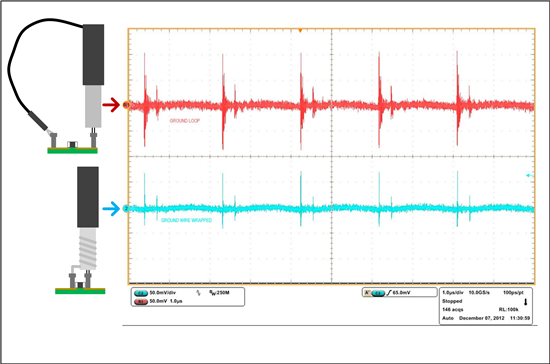Select the channel 2 marker beside cyan waveform
This screenshot has height=364, width=550.
[x=126, y=208]
